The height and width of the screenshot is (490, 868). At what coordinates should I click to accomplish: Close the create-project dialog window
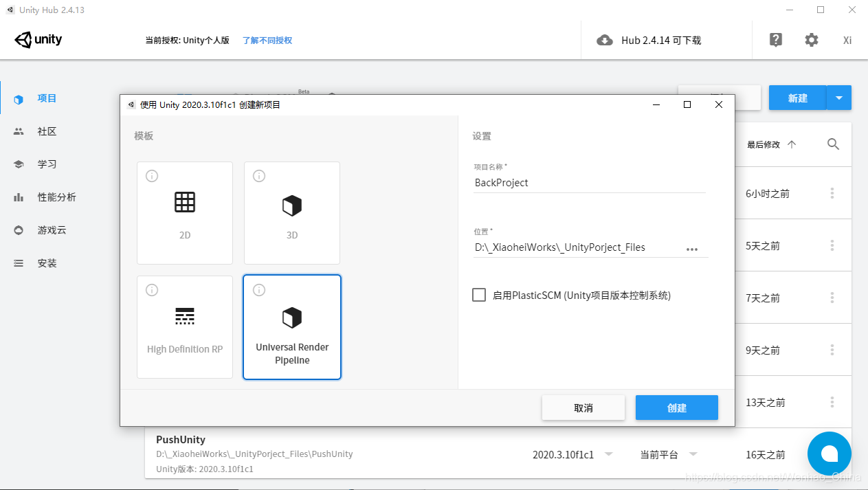pos(718,104)
